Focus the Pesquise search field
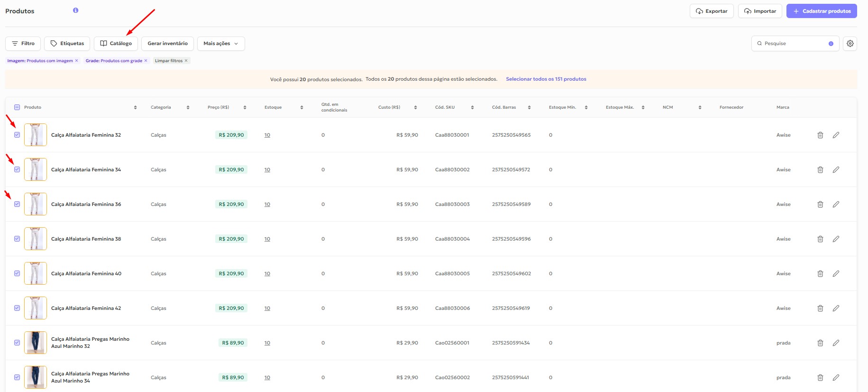Image resolution: width=868 pixels, height=392 pixels. pyautogui.click(x=794, y=44)
